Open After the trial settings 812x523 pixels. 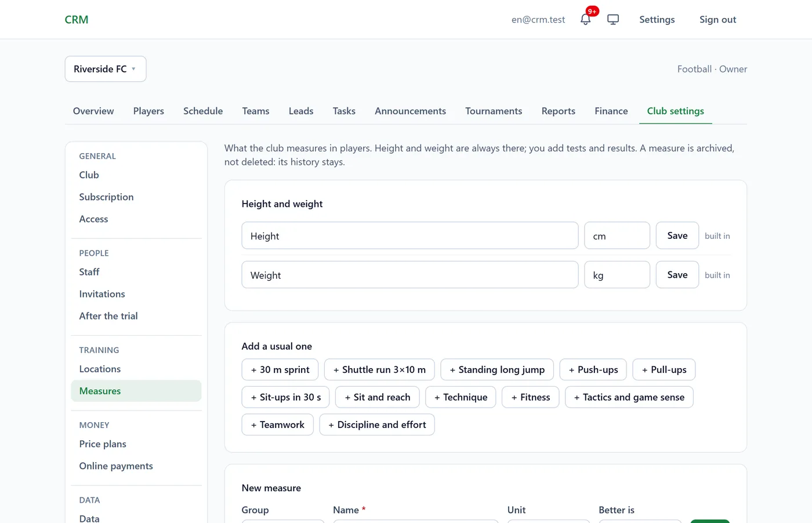(136, 316)
